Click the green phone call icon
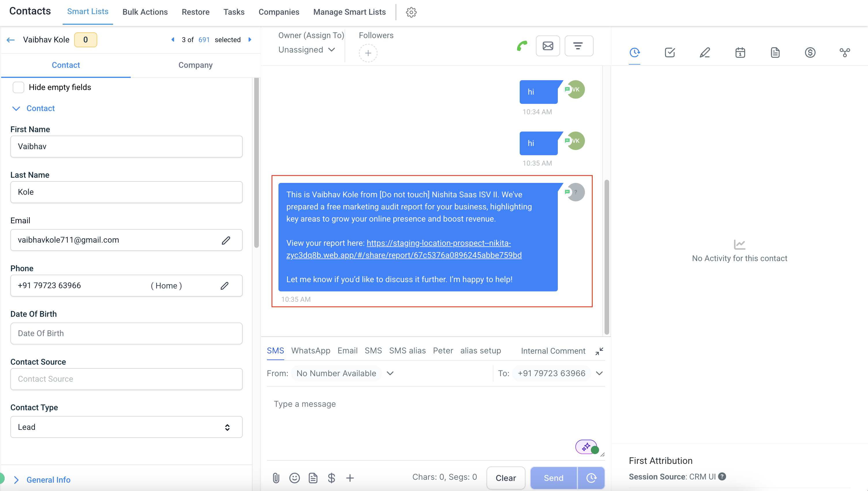The image size is (868, 491). (x=522, y=46)
